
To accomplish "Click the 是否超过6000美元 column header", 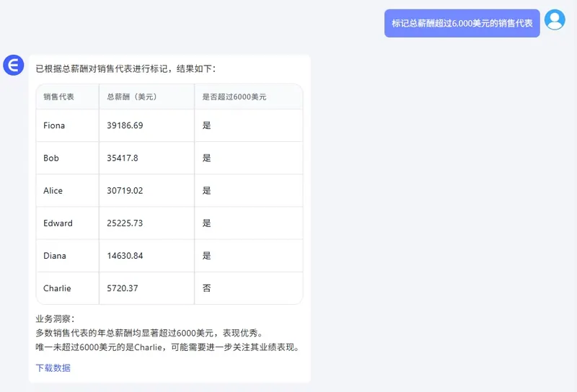I will click(234, 97).
